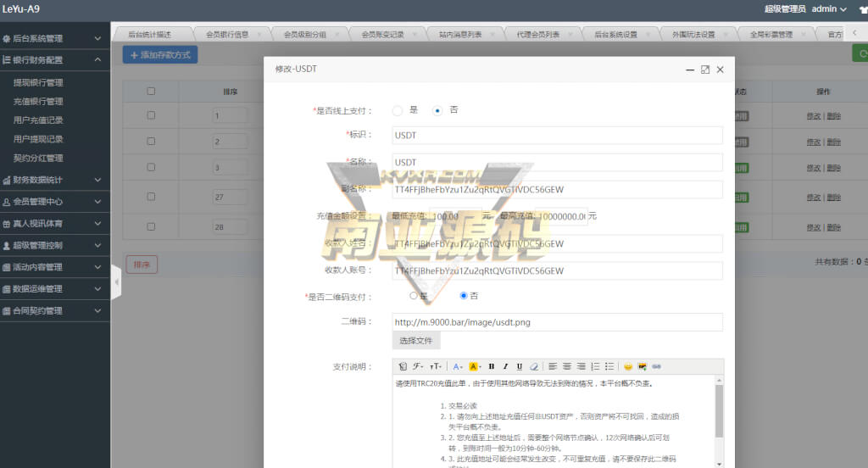Viewport: 868px width, 468px height.
Task: Minimize the 修改-USDT dialog
Action: point(690,70)
